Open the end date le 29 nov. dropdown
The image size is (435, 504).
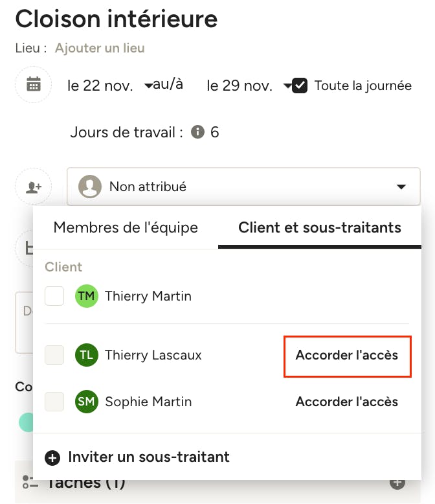[x=249, y=86]
